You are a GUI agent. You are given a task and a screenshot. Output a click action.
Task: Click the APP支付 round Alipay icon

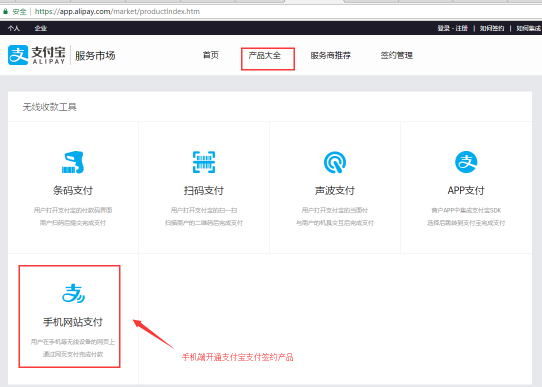tap(466, 162)
